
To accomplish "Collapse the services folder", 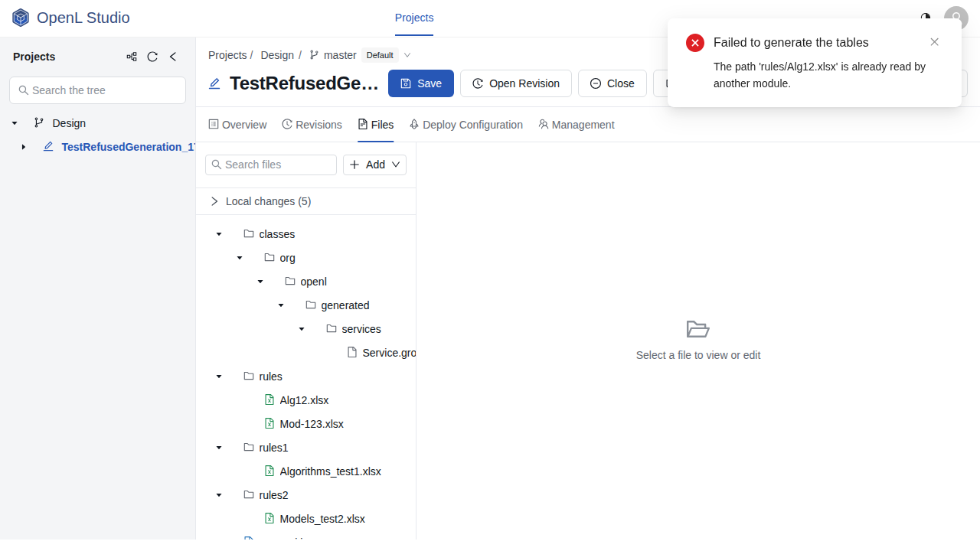I will coord(302,329).
